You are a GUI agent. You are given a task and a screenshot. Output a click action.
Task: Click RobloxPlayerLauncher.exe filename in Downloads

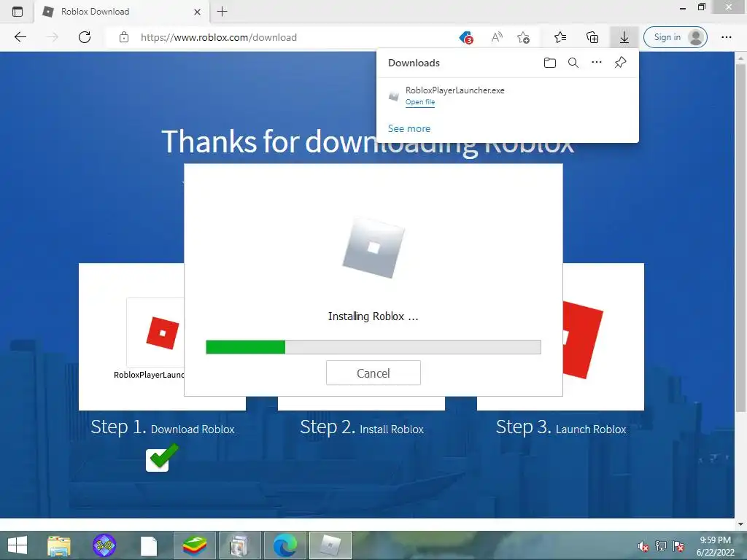click(455, 90)
